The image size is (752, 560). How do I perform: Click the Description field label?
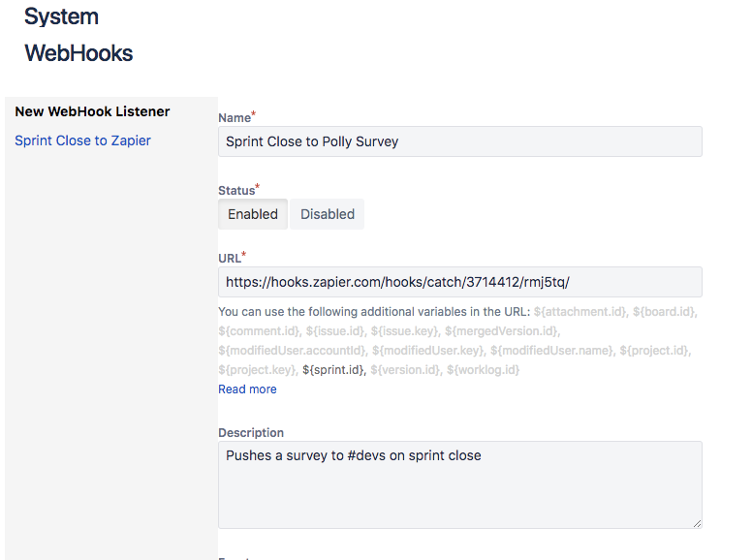click(251, 432)
